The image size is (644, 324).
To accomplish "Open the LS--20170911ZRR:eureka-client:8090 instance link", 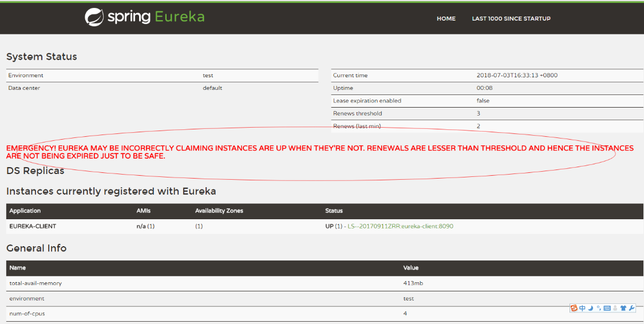I will (401, 226).
